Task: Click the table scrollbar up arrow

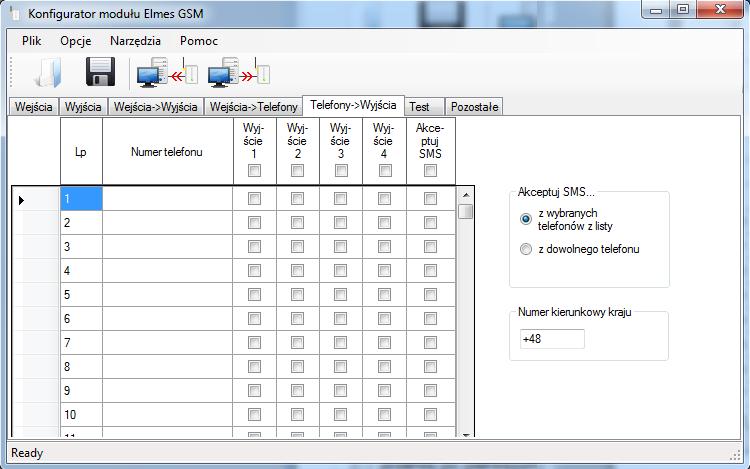Action: [465, 195]
